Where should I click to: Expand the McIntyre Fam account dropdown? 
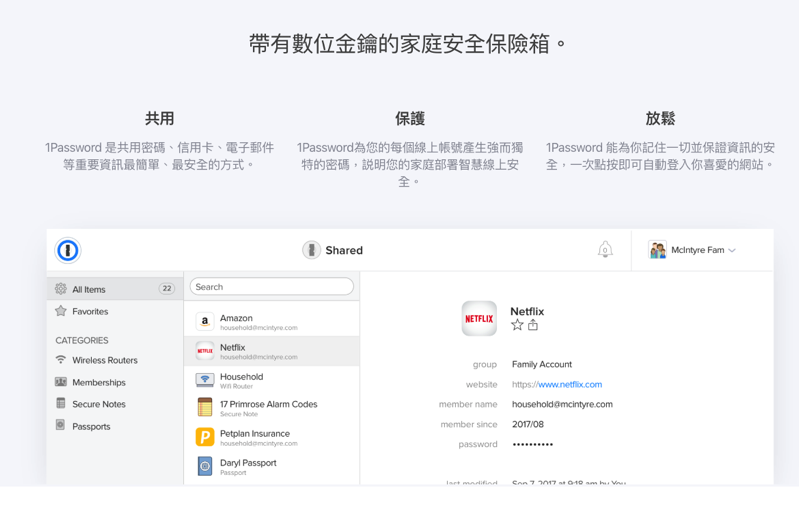coord(732,250)
